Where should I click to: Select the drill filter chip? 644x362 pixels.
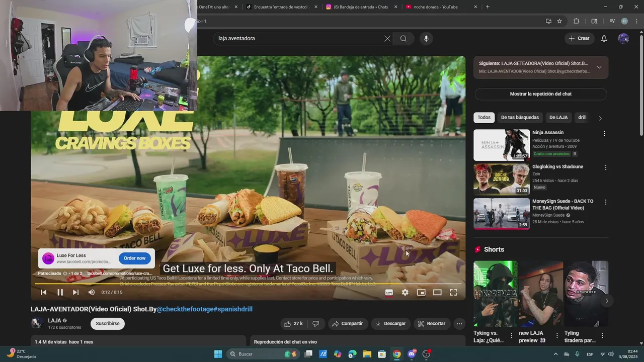click(582, 118)
